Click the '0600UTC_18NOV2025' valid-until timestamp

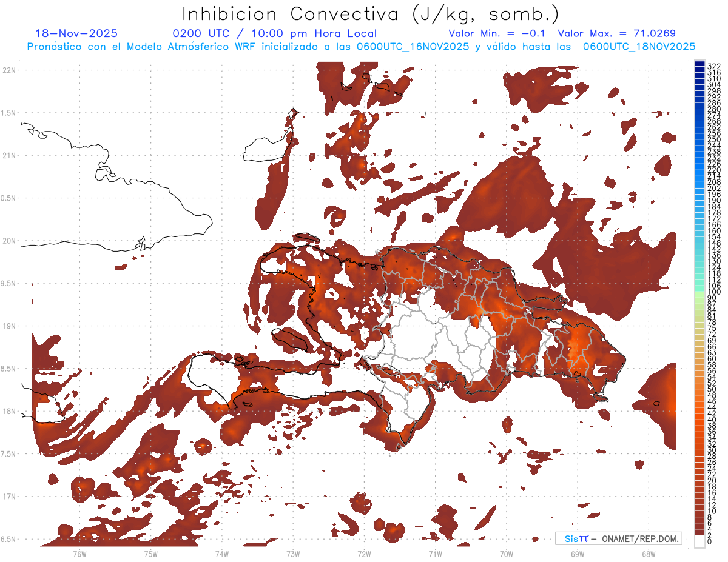coord(639,47)
